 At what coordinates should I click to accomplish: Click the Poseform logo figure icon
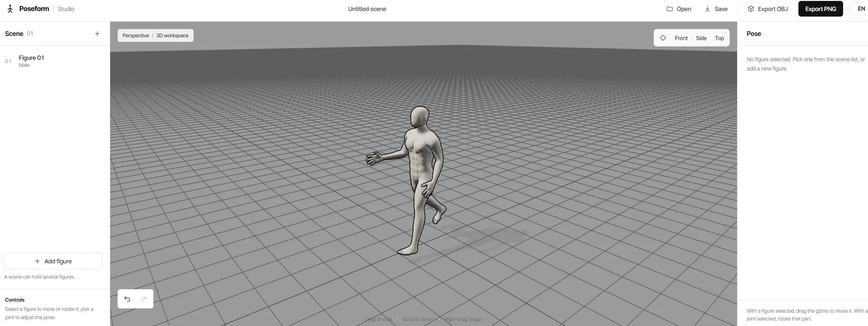point(10,9)
